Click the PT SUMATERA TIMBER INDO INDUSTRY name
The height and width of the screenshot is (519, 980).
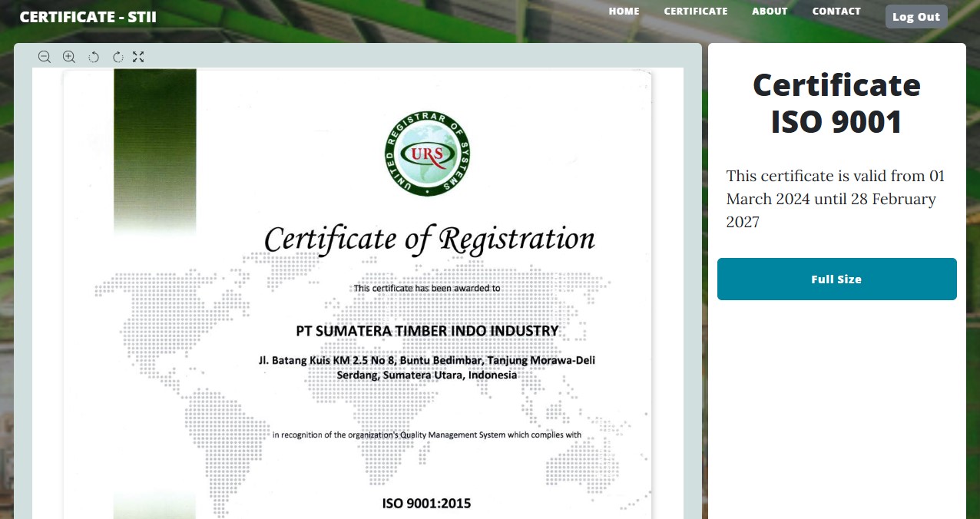[427, 331]
